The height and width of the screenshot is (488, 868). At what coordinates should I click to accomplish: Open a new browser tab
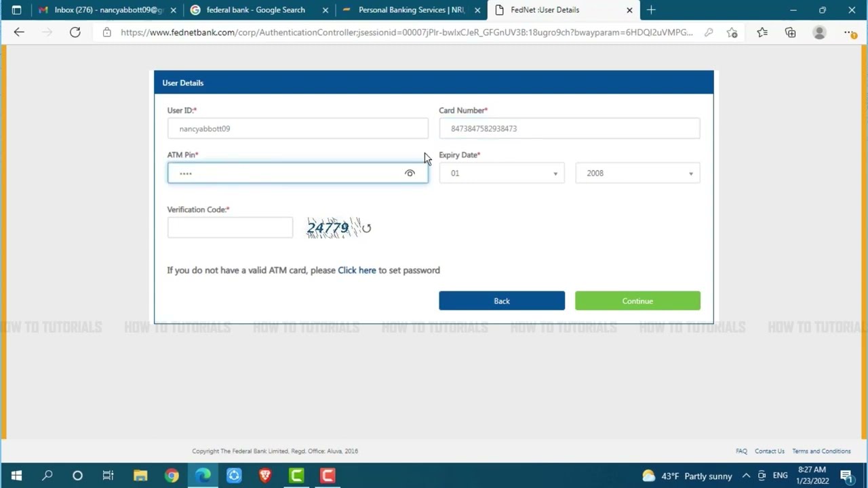651,10
